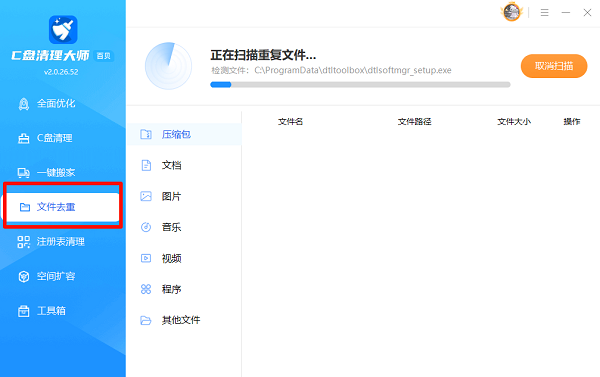
Task: Close the application window
Action: [587, 13]
